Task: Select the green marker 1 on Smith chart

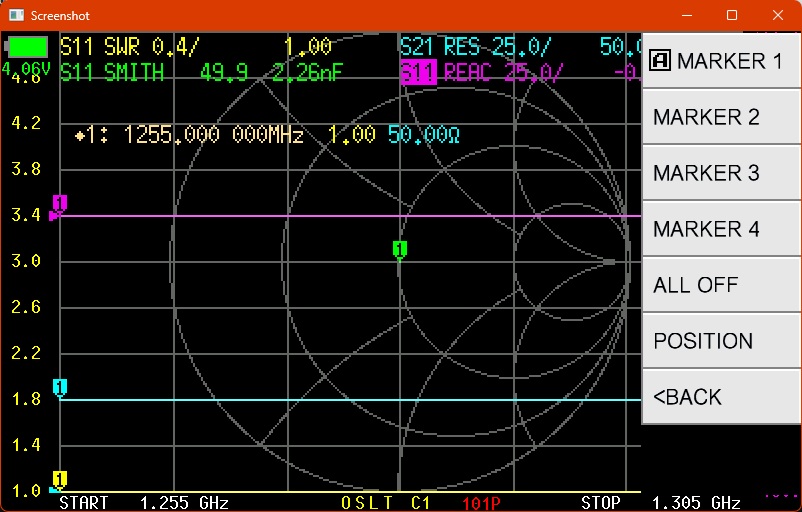Action: 399,249
